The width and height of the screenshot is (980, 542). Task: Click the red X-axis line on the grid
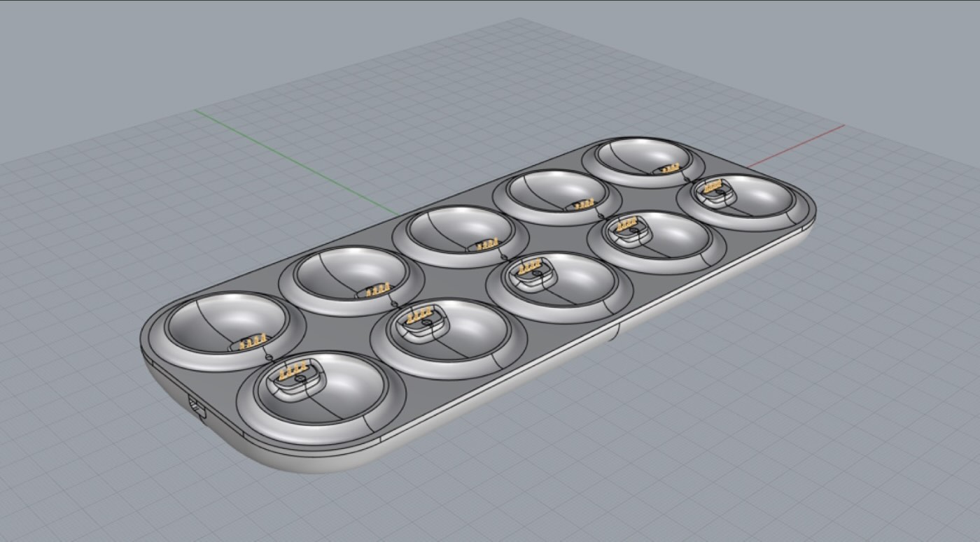(x=796, y=147)
